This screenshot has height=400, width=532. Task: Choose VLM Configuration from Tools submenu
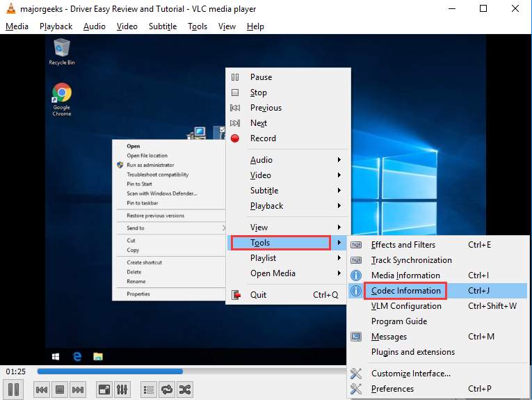click(x=437, y=306)
